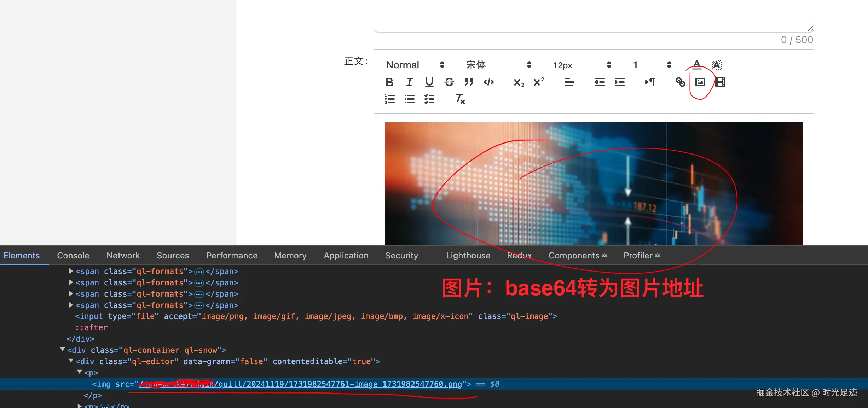The image size is (868, 408).
Task: Expand the ql-container div node
Action: 63,350
